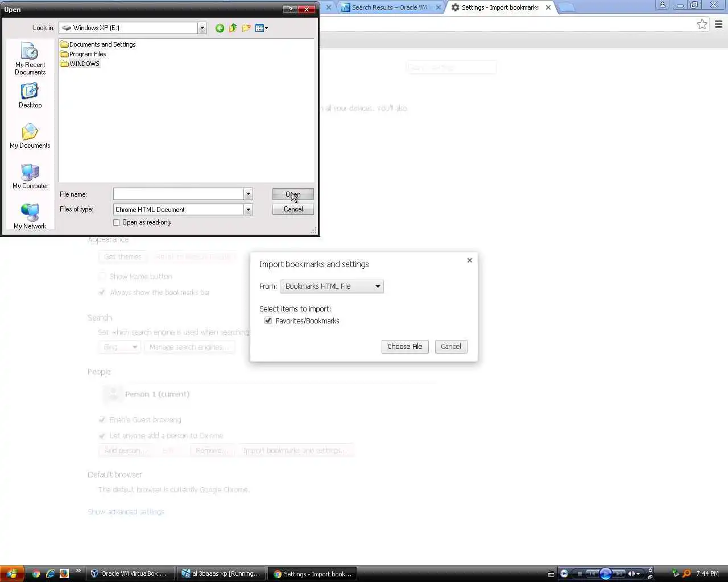
Task: Check the Open as read-only checkbox
Action: (x=117, y=223)
